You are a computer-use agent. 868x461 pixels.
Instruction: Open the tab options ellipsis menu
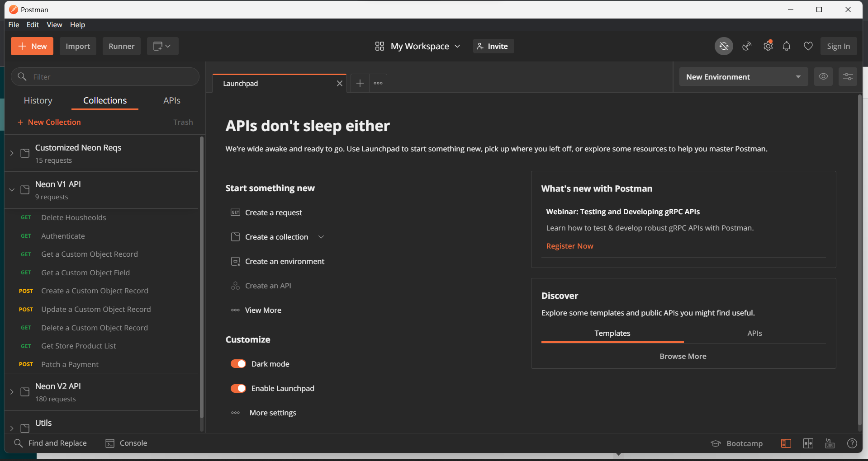point(378,83)
